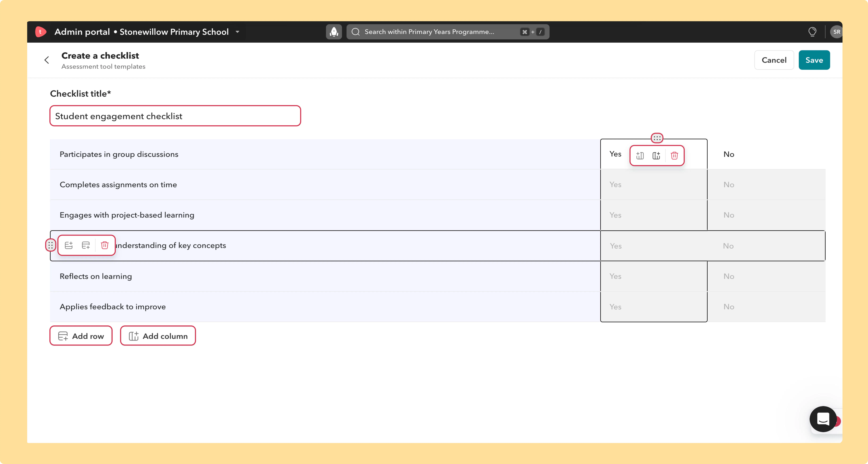868x464 pixels.
Task: Click No cell in key concepts row
Action: click(766, 246)
